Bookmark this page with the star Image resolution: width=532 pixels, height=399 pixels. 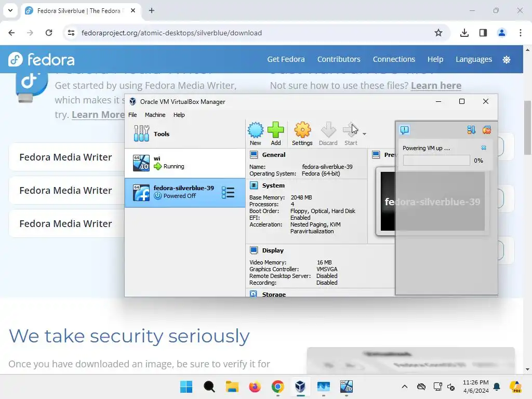pos(438,33)
